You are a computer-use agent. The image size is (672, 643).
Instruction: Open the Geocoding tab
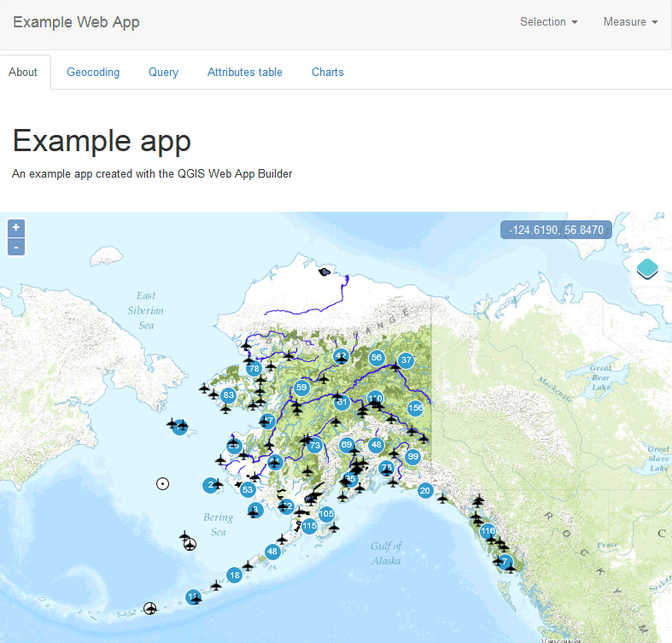pos(93,73)
